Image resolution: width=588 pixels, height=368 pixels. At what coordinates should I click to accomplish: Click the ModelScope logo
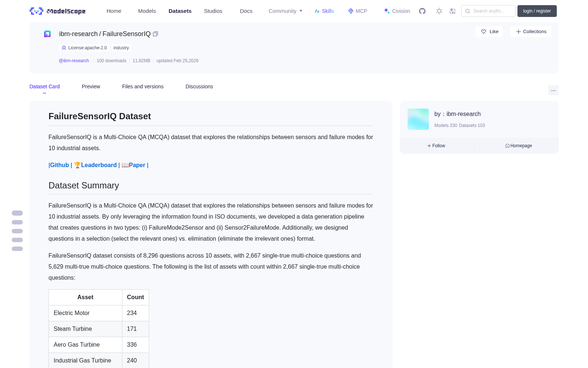click(57, 11)
